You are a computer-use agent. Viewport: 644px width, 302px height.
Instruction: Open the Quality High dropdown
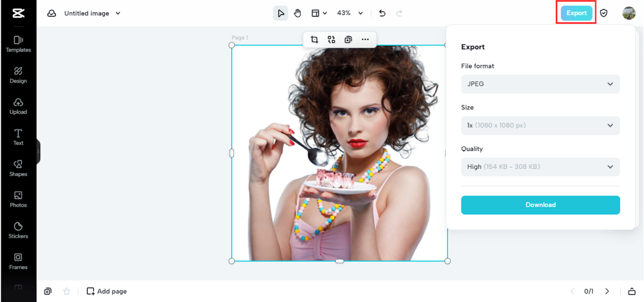[x=540, y=167]
